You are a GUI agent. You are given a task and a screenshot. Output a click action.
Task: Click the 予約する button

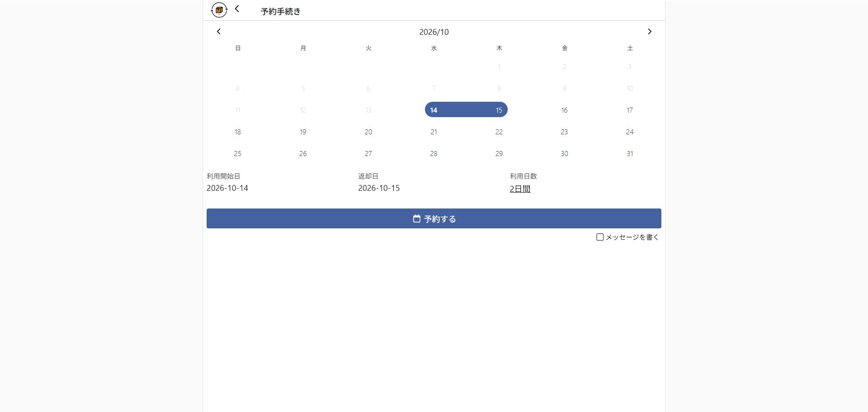click(434, 218)
